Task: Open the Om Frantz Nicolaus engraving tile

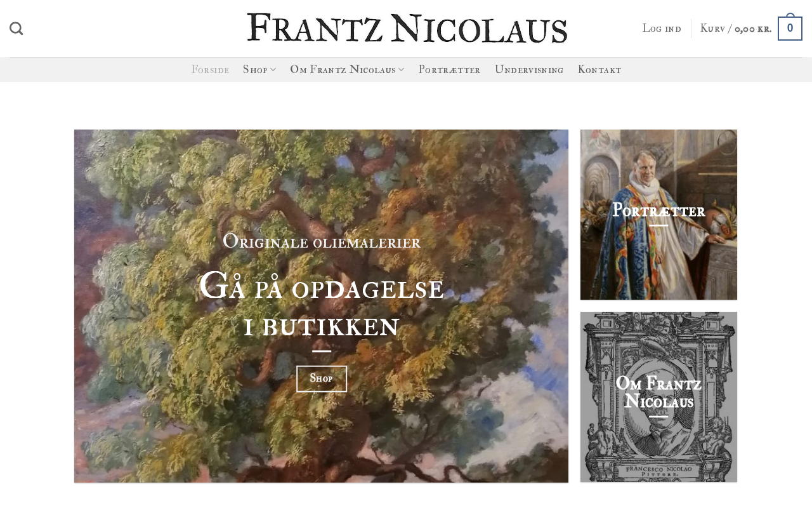Action: pyautogui.click(x=658, y=397)
